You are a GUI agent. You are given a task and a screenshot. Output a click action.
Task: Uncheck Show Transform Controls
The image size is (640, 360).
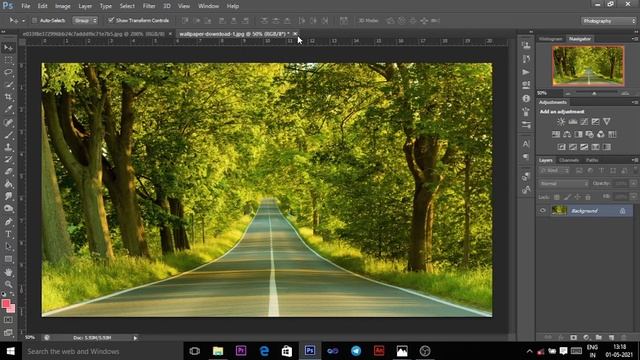[111, 20]
